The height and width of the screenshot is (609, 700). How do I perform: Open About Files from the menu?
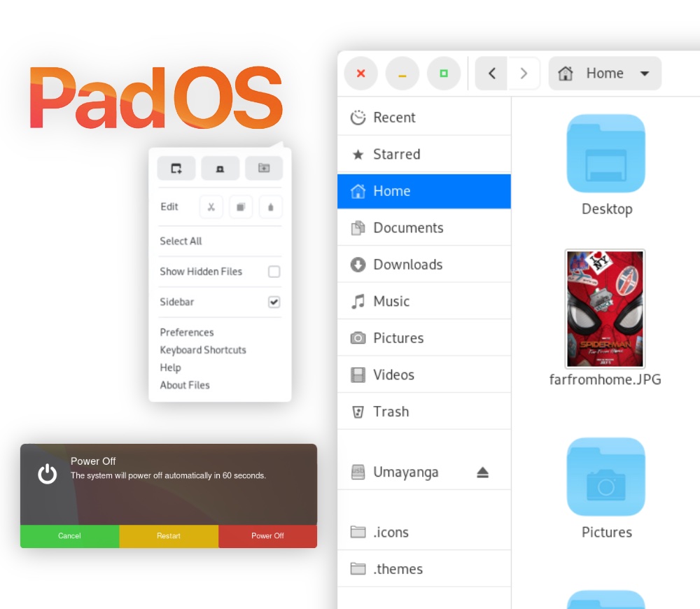185,385
